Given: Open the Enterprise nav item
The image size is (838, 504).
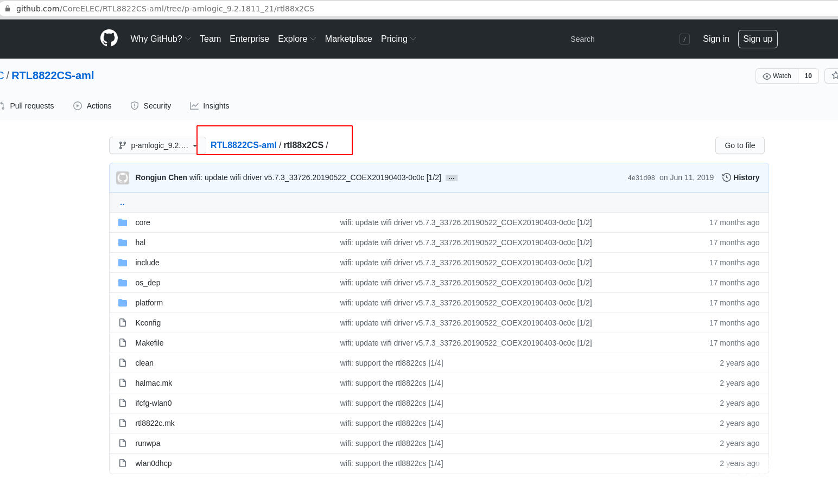Looking at the screenshot, I should [x=249, y=39].
